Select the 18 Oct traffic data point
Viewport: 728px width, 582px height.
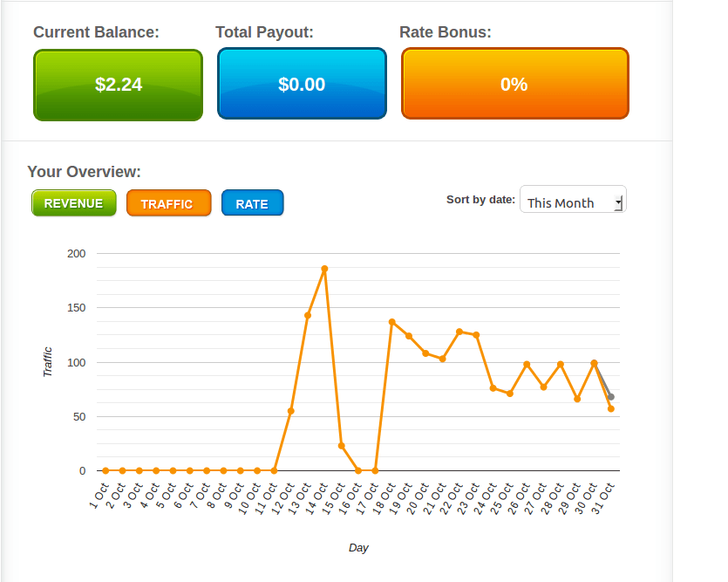(392, 322)
